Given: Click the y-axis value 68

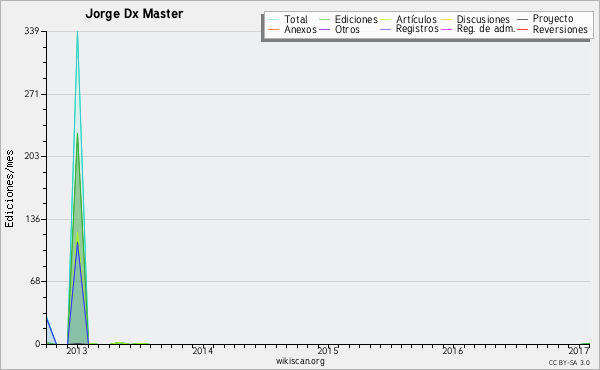Looking at the screenshot, I should (x=35, y=281).
